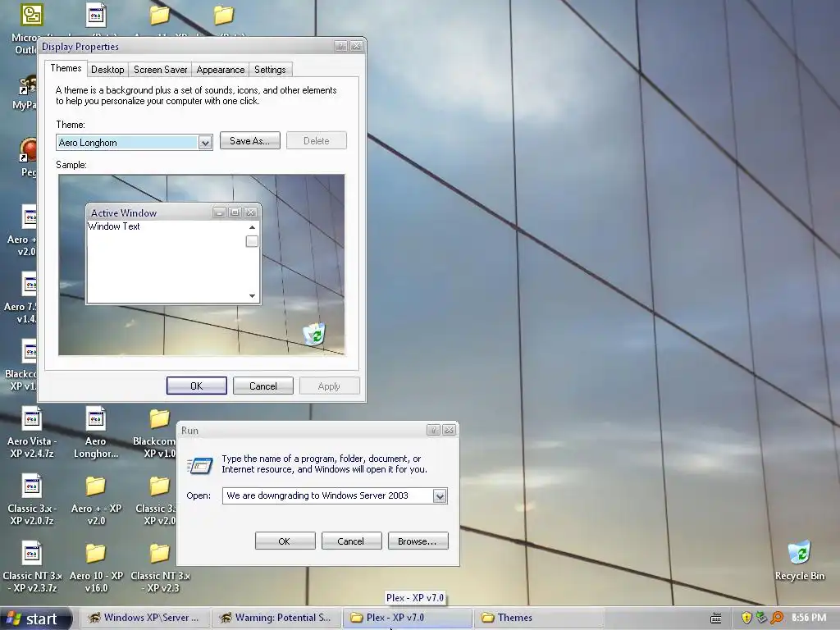The image size is (840, 630).
Task: Click the Run dialog program icon
Action: pos(200,465)
